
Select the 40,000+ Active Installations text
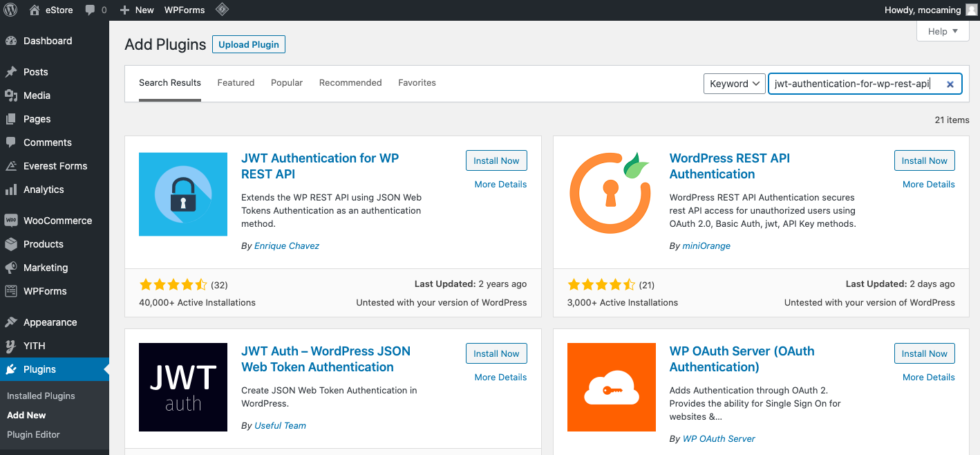click(x=197, y=302)
